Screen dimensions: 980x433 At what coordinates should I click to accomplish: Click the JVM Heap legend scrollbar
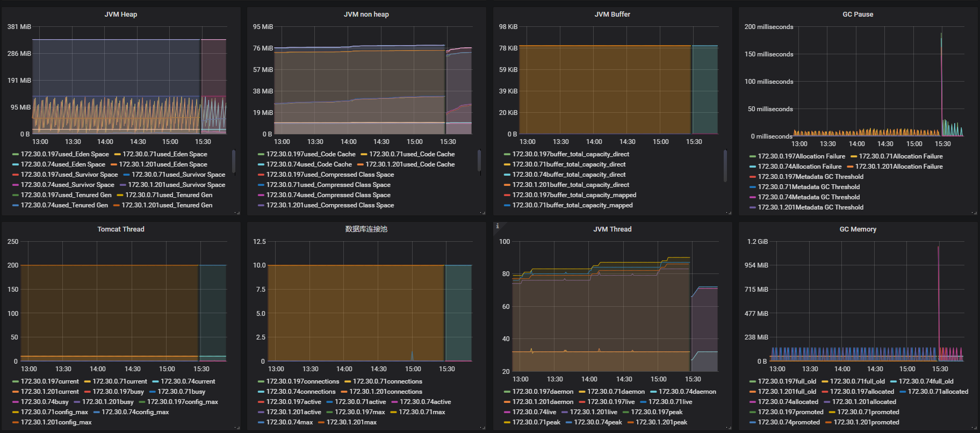click(x=234, y=161)
